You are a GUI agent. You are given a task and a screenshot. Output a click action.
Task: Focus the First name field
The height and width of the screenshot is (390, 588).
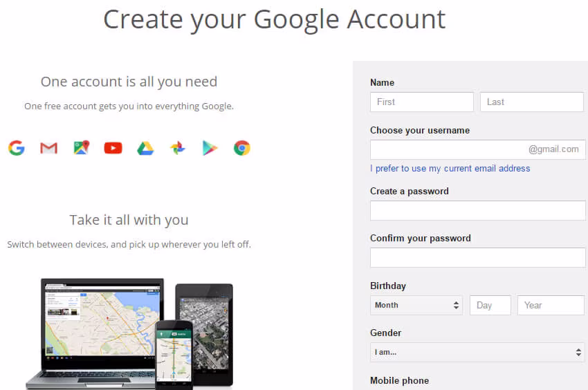tap(422, 102)
